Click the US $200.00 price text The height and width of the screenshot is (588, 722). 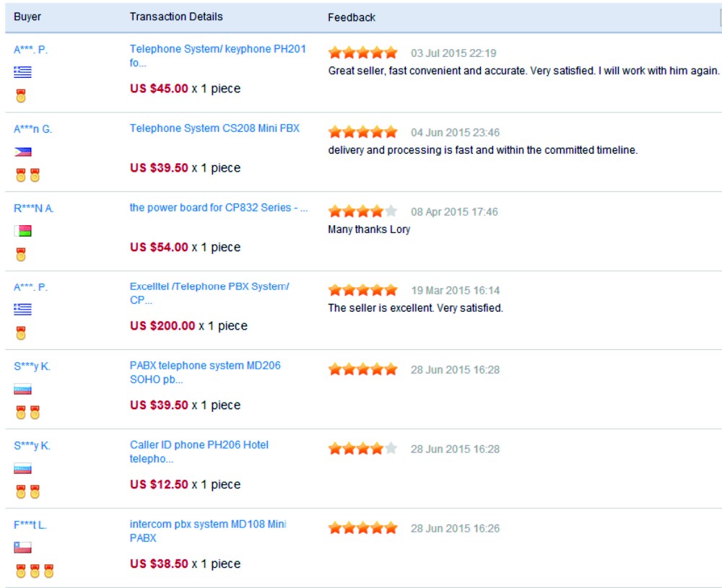click(x=162, y=326)
